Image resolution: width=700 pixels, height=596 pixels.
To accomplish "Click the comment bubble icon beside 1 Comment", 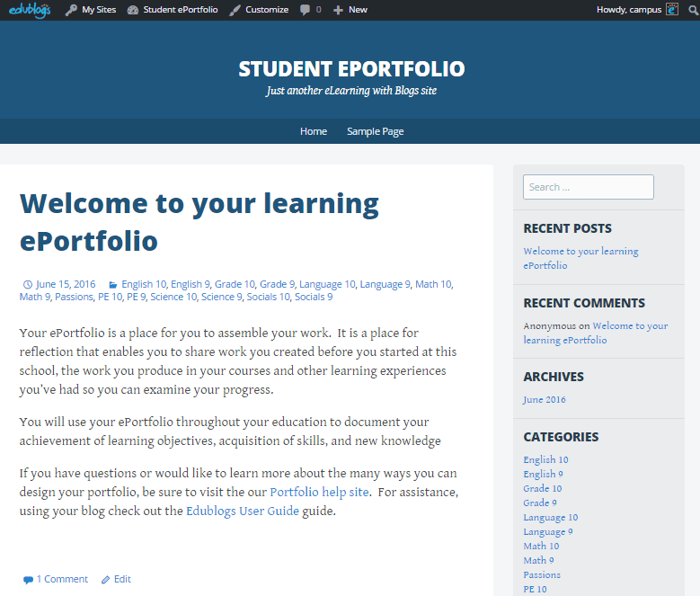I will 28,580.
